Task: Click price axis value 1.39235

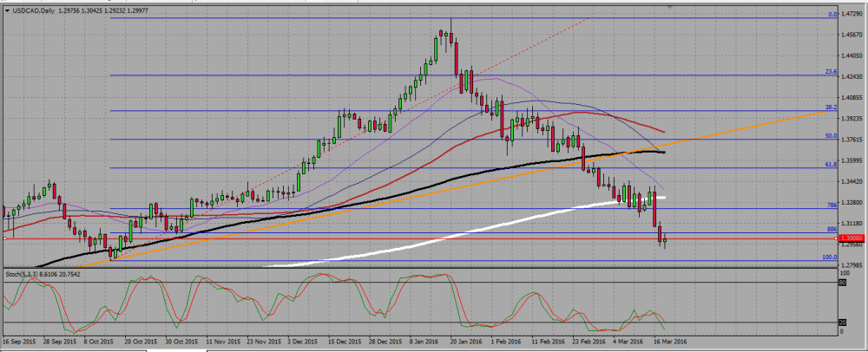Action: 852,118
